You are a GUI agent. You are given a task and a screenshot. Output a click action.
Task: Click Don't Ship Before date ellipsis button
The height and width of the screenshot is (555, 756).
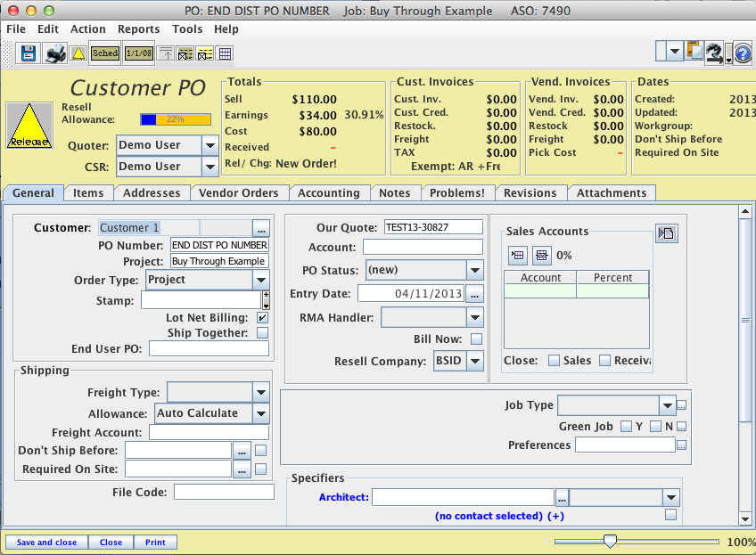coord(242,451)
